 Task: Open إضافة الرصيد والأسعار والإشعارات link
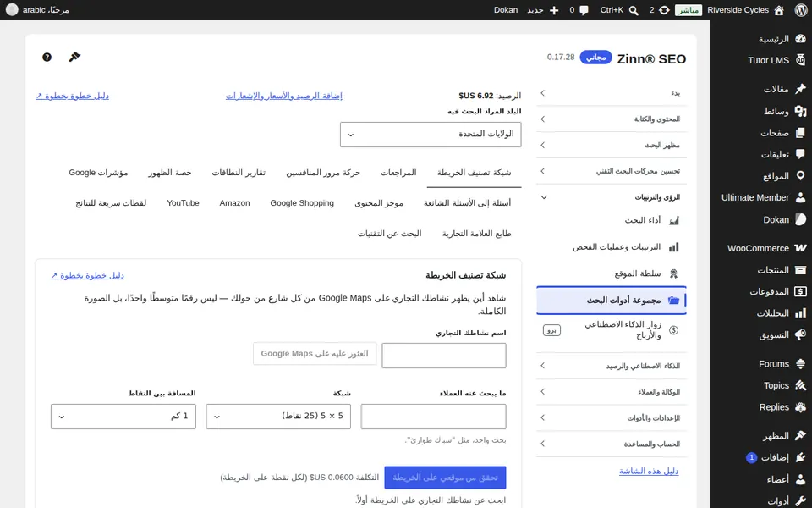tap(284, 96)
